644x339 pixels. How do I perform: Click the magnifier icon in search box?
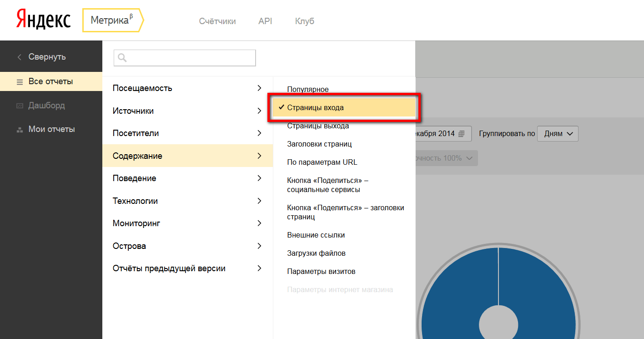pos(122,58)
